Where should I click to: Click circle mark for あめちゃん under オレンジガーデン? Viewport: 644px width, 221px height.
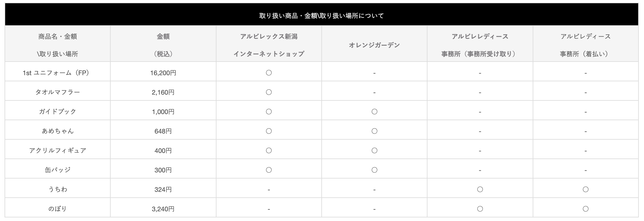374,131
